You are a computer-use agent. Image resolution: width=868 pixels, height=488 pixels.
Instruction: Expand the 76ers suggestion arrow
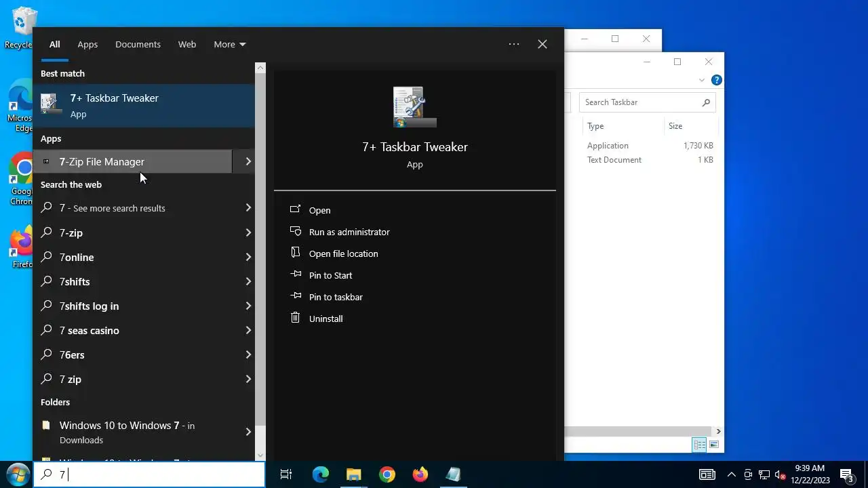tap(248, 354)
